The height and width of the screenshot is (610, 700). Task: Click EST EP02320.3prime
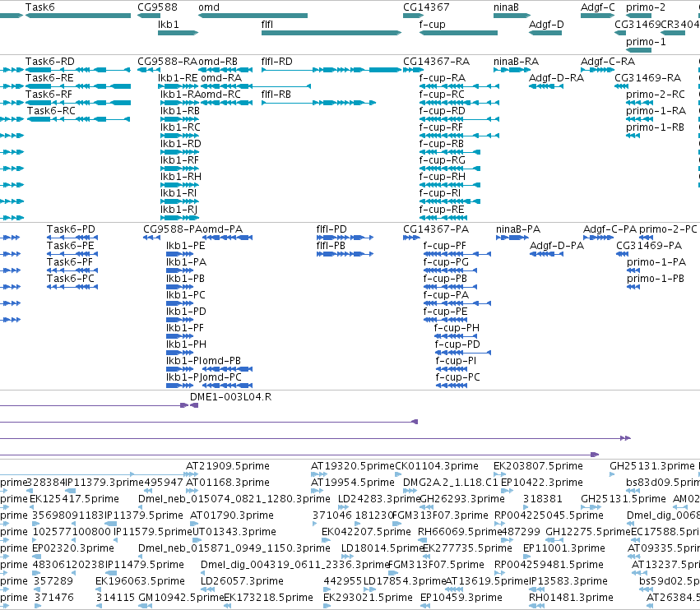pos(37,557)
